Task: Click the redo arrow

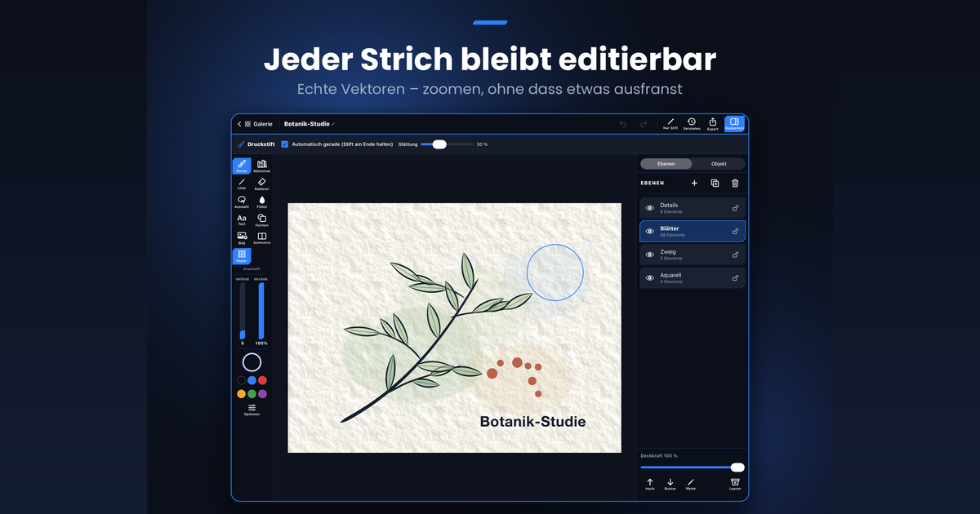Action: click(x=644, y=124)
